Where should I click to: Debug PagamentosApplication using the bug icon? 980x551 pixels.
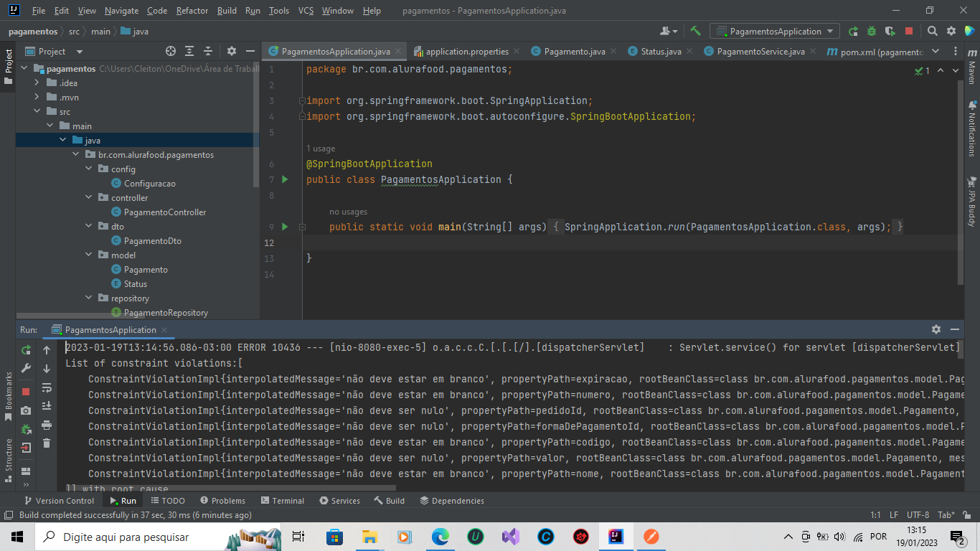tap(872, 32)
